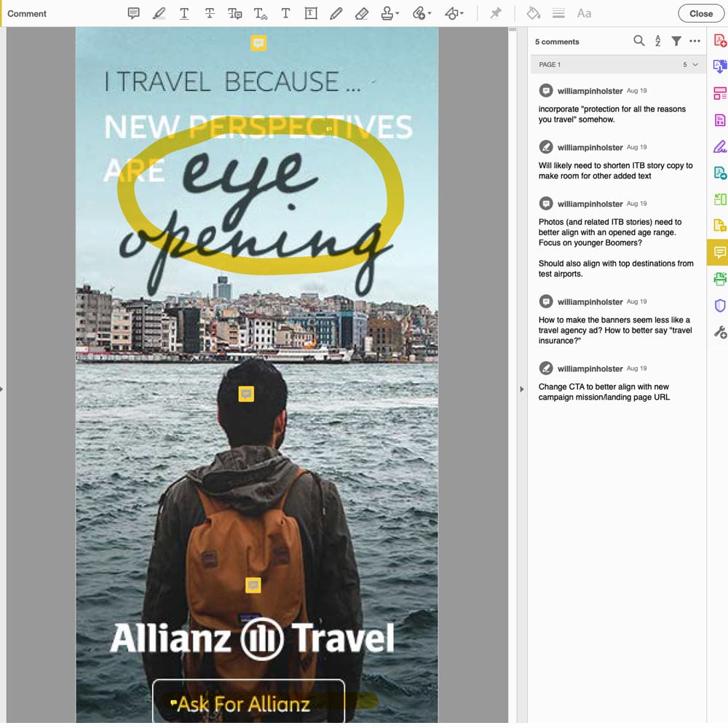Open the Organize Pages tool in sidebar
The height and width of the screenshot is (728, 728).
720,93
